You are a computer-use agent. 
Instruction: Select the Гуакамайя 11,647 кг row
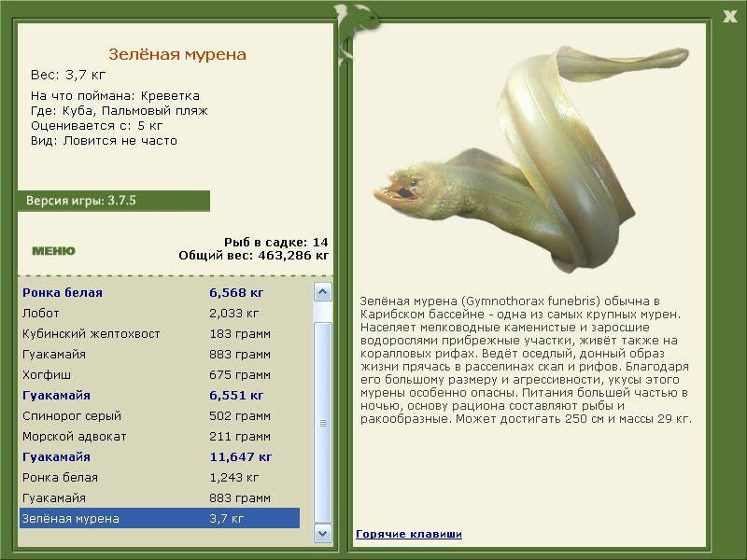coord(160,456)
